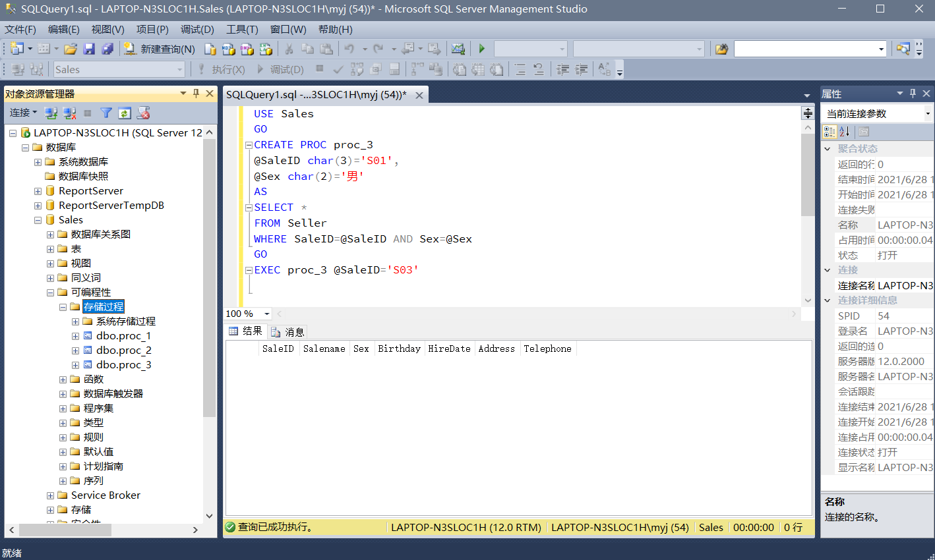Open the 当前连接参数 dropdown in Properties
Image resolution: width=935 pixels, height=560 pixels.
(928, 113)
